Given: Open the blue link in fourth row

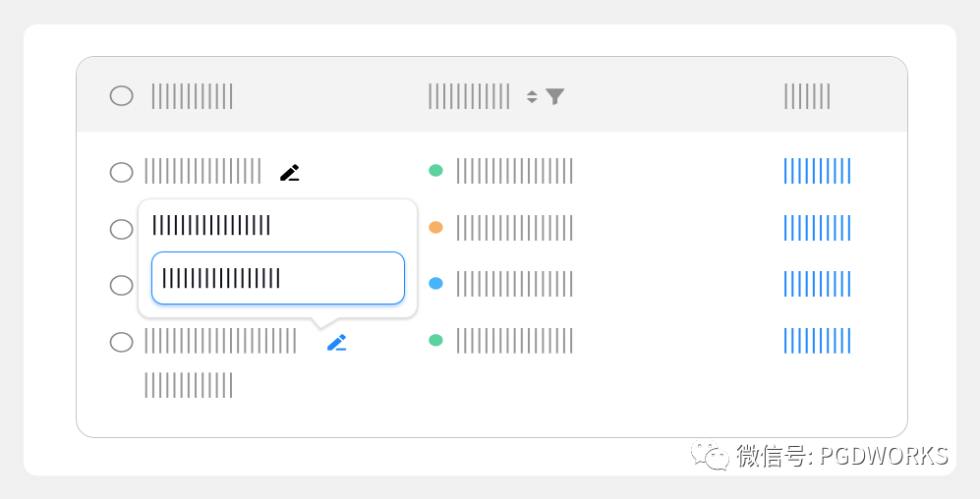Looking at the screenshot, I should coord(817,341).
